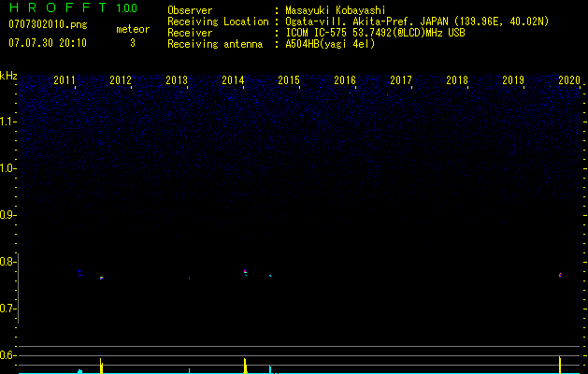Click the 2018 time axis label

pyautogui.click(x=457, y=80)
